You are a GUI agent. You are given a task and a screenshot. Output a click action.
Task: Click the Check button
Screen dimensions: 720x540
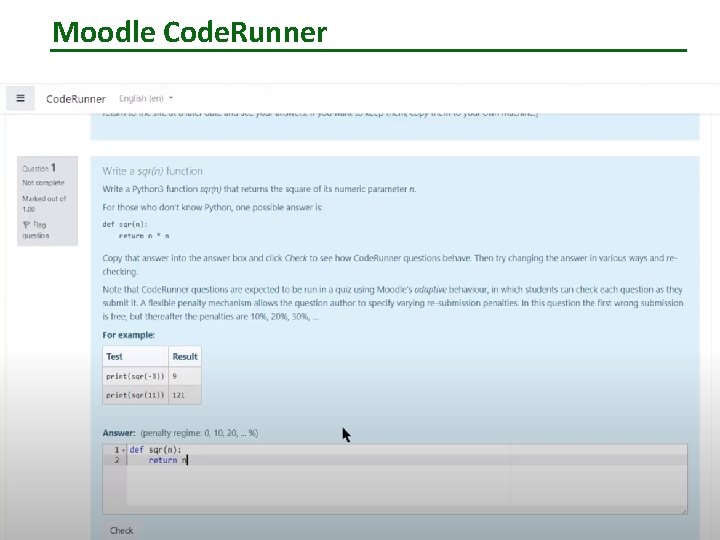click(122, 530)
